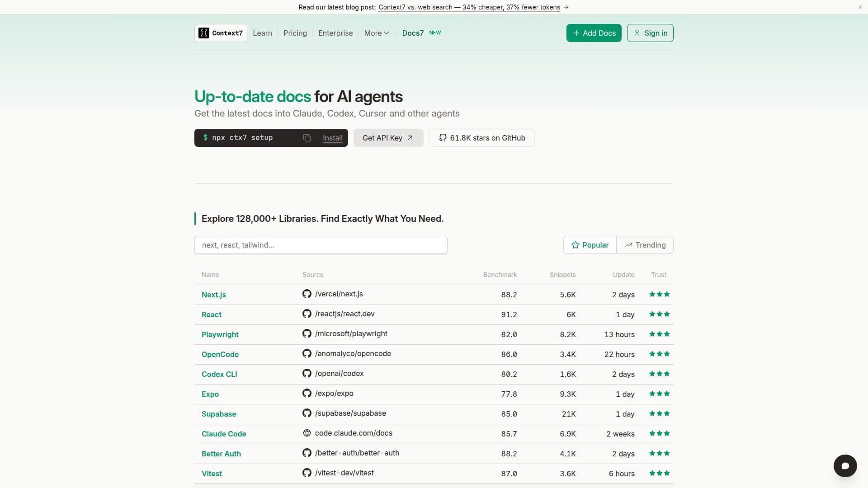The height and width of the screenshot is (488, 868).
Task: Click the Source column header
Action: [x=313, y=275]
